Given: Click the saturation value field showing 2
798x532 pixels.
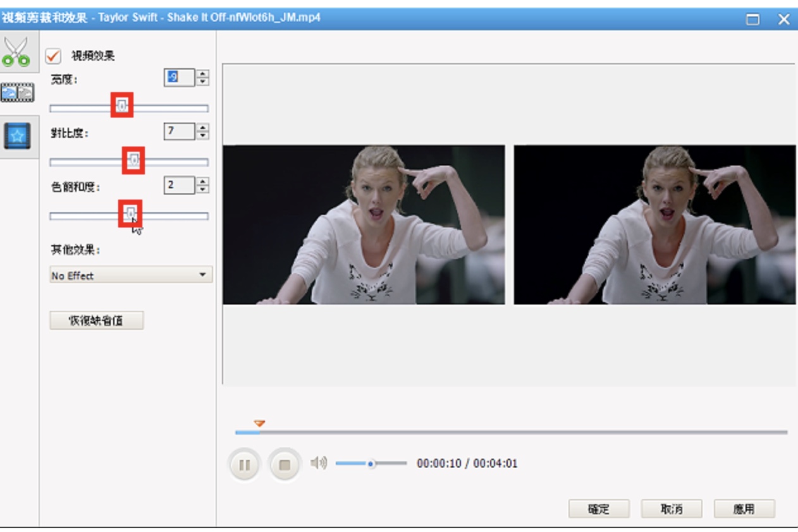Looking at the screenshot, I should tap(179, 185).
